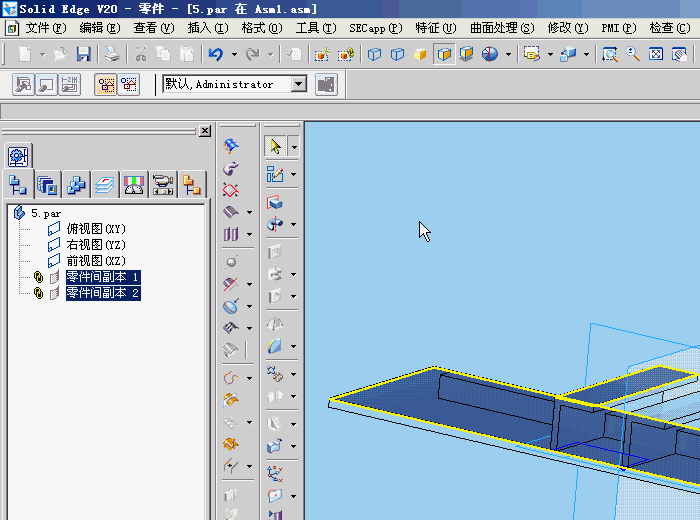
Task: Close the EdgeBar panel
Action: coord(205,131)
